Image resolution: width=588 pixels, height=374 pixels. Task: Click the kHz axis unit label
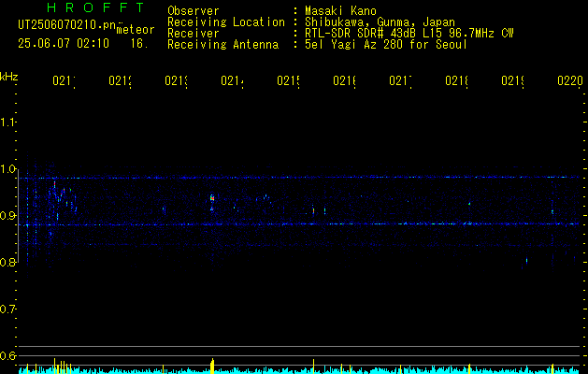coord(9,77)
